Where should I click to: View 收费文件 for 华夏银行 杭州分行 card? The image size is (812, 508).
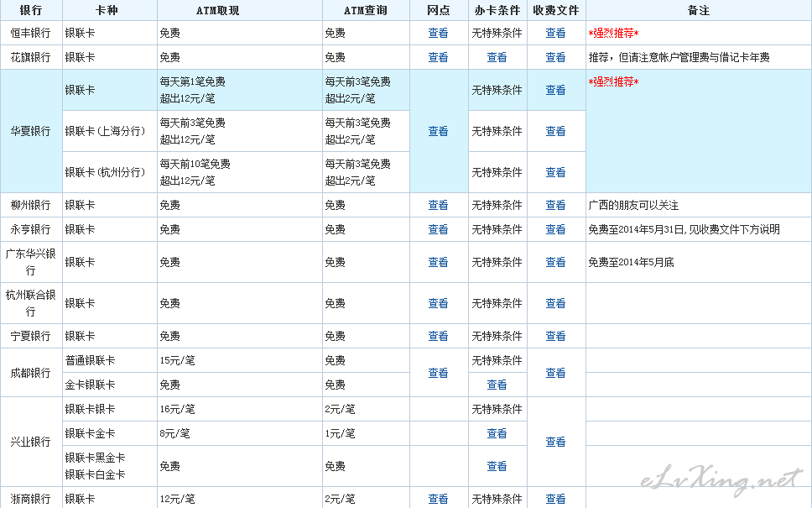[555, 173]
